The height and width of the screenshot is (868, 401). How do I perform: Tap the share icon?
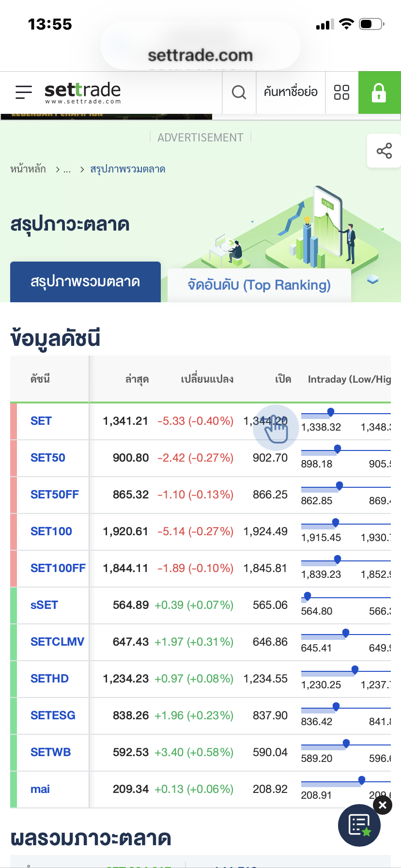(x=384, y=151)
